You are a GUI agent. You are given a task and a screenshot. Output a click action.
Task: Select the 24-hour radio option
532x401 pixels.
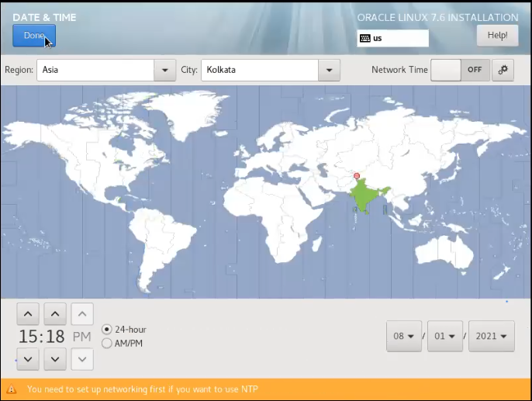[124, 330]
